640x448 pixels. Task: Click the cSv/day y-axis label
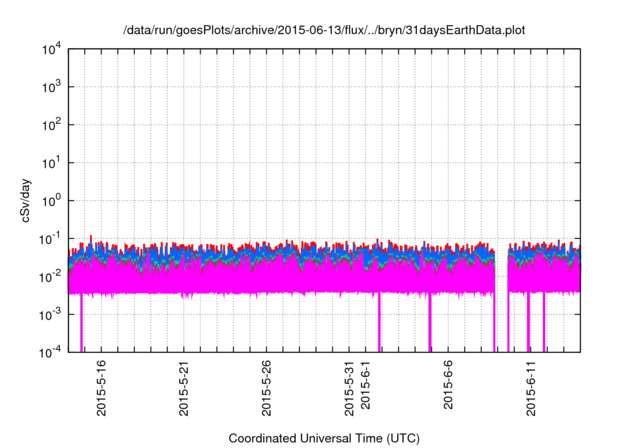point(25,200)
